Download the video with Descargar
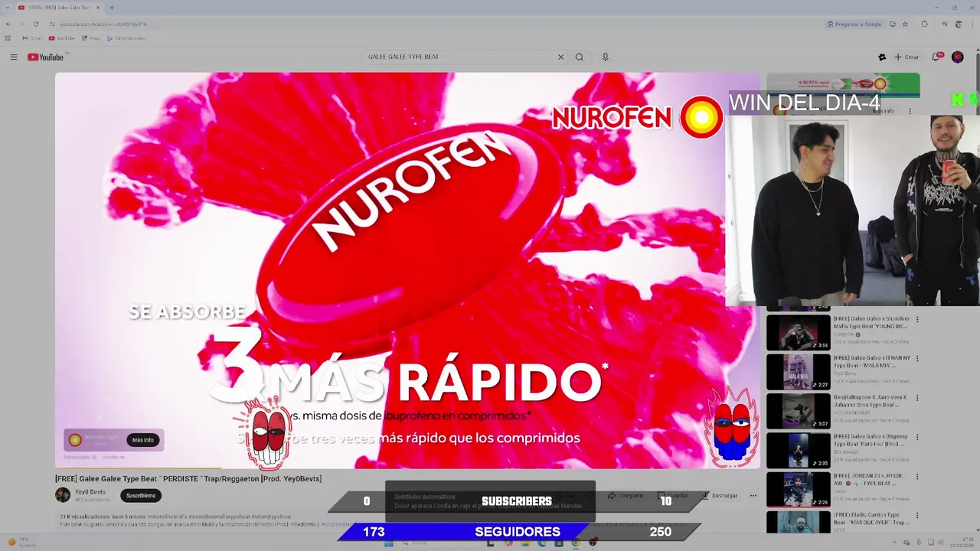Image resolution: width=980 pixels, height=551 pixels. click(x=720, y=495)
